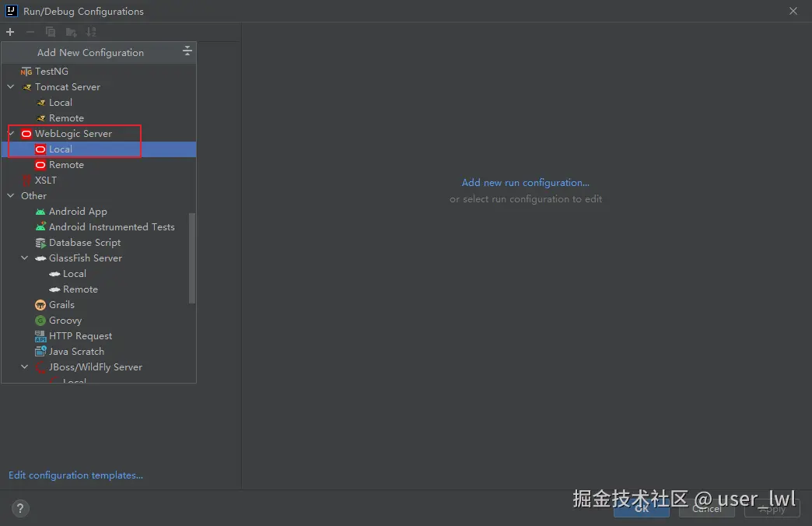The height and width of the screenshot is (526, 812).
Task: Click the Tomcat Local icon
Action: (41, 103)
